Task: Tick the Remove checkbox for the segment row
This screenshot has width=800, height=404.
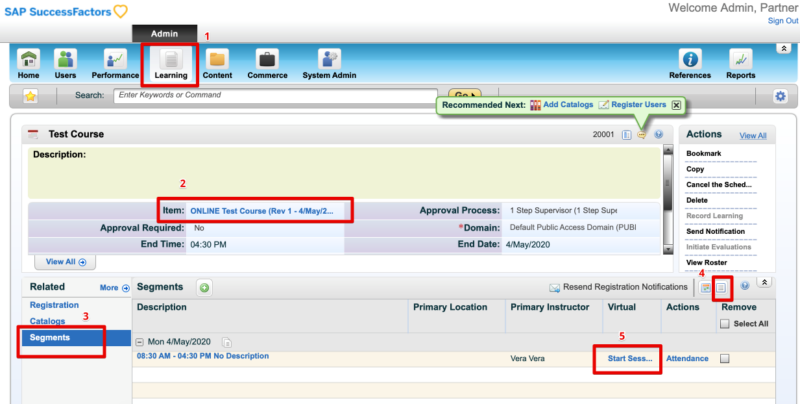Action: pos(725,358)
